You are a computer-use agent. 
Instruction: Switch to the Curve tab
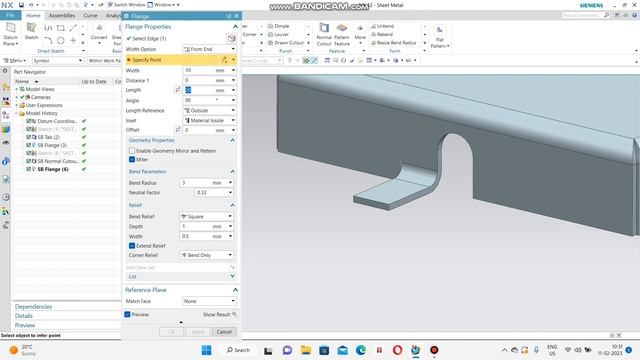point(90,16)
